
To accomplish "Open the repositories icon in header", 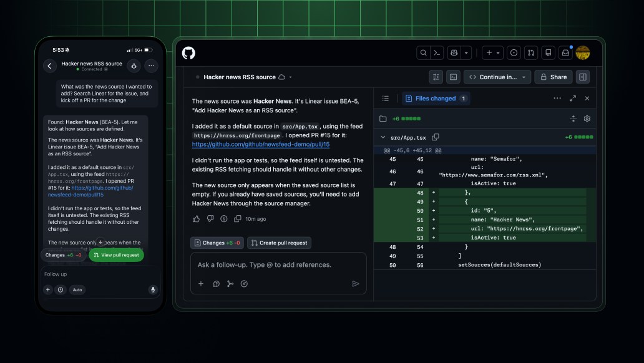I will [549, 53].
